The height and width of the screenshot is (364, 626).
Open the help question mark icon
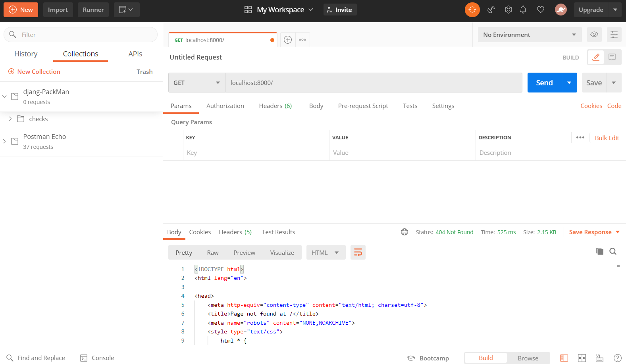point(617,358)
